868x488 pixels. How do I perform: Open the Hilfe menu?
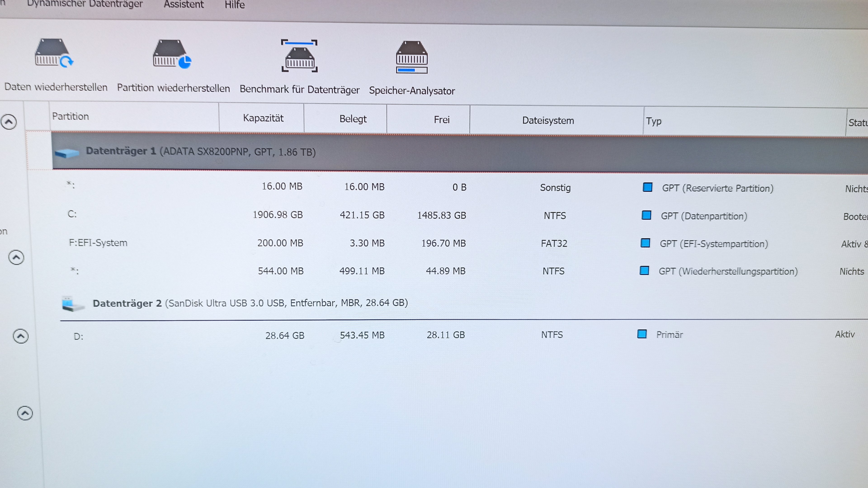pos(235,5)
